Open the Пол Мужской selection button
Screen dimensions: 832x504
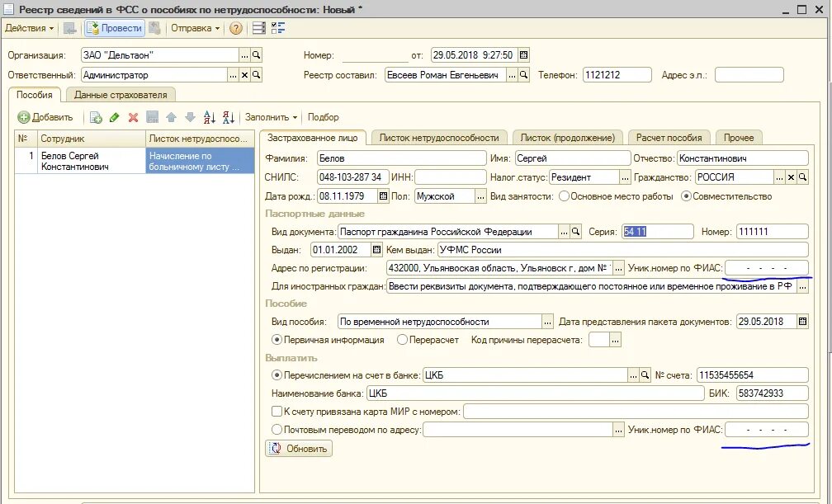pos(480,196)
